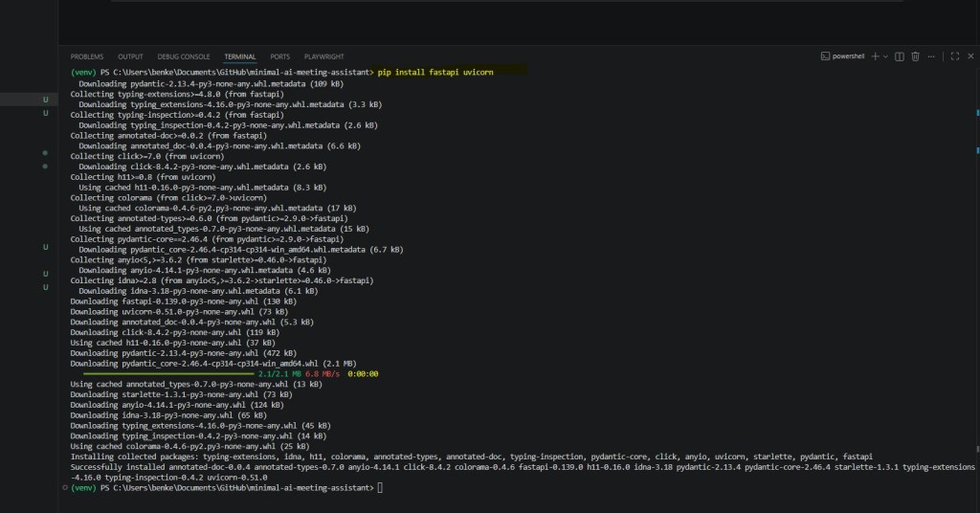Click 'Using cached h11-0.16.0-py3-none-any.whl (37 kB)' line
This screenshot has width=980, height=513.
(172, 343)
